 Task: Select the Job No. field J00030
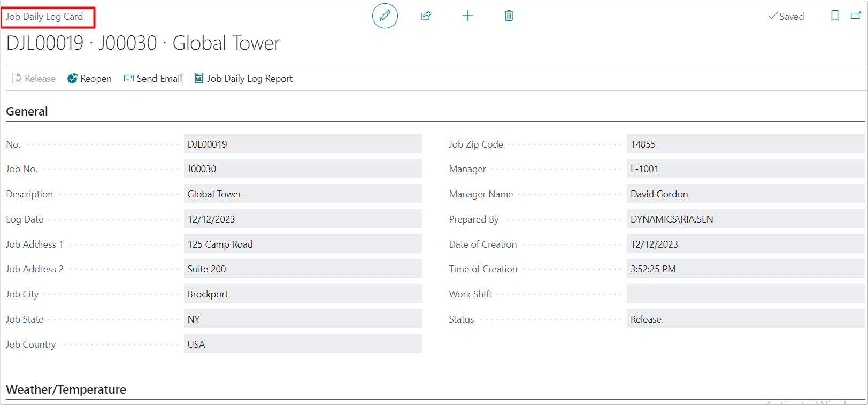click(303, 169)
